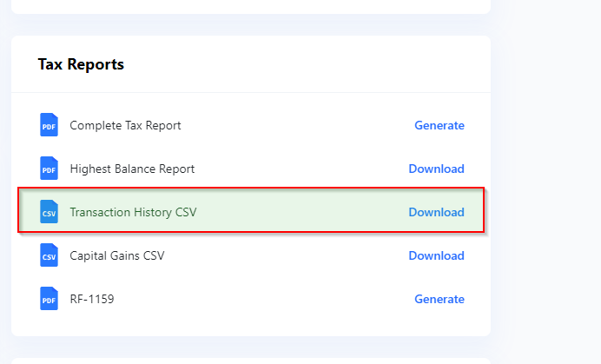Click the PDF icon for Complete Tax Report
The width and height of the screenshot is (601, 364).
tap(49, 125)
